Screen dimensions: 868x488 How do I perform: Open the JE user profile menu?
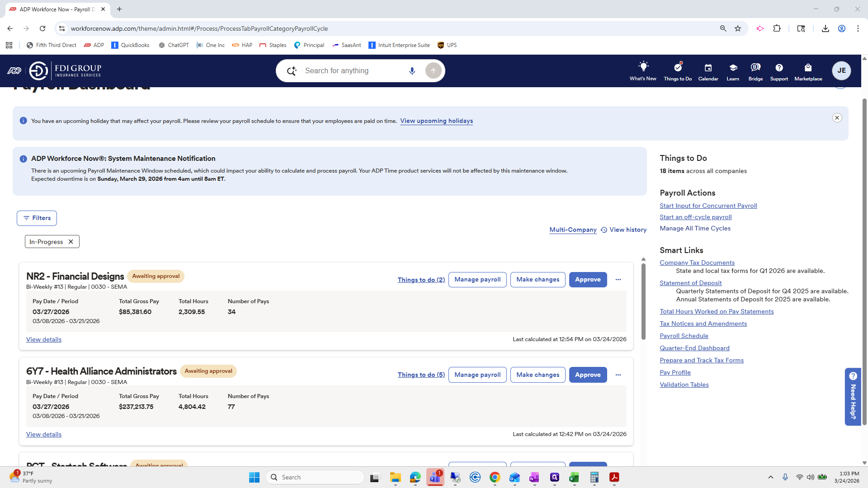841,70
